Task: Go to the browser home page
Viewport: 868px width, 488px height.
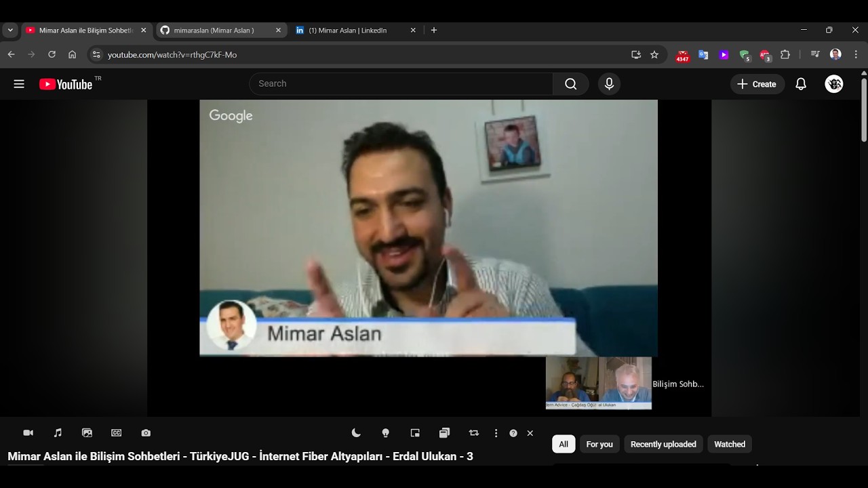Action: coord(72,55)
